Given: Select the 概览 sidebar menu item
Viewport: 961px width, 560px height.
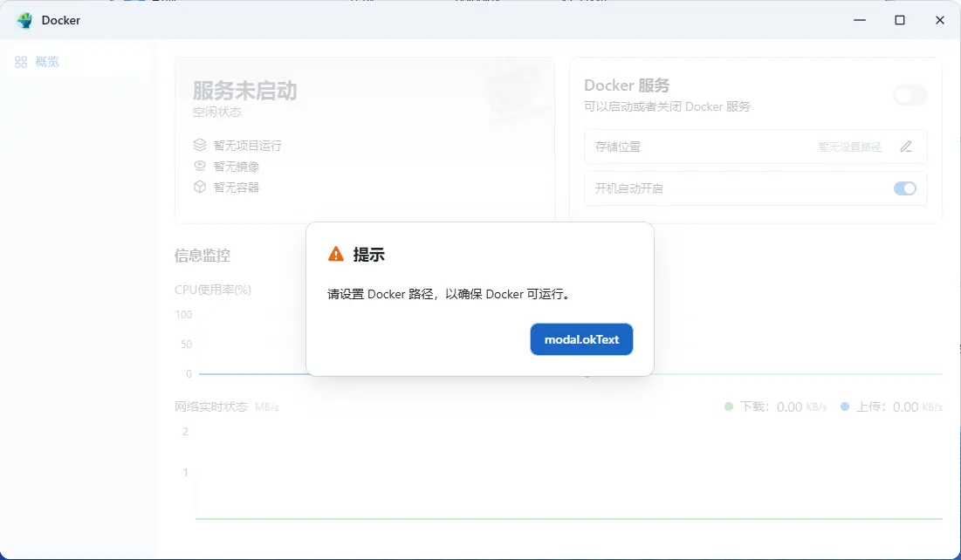Looking at the screenshot, I should (x=47, y=62).
